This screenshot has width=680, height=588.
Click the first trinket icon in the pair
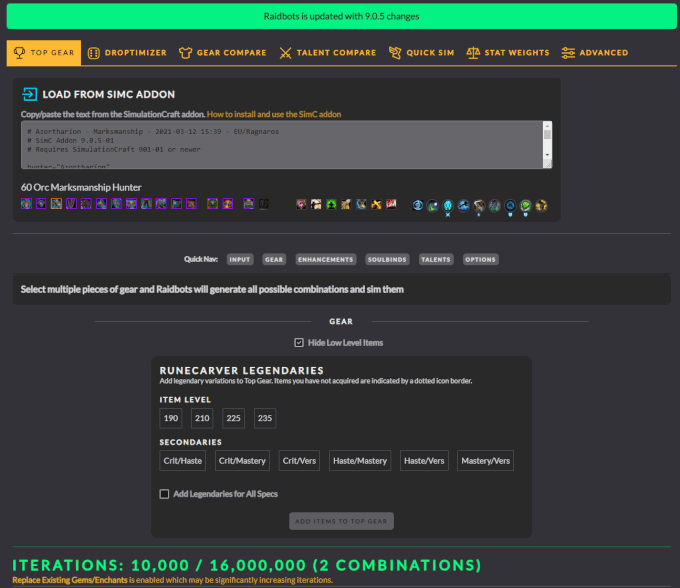point(212,204)
